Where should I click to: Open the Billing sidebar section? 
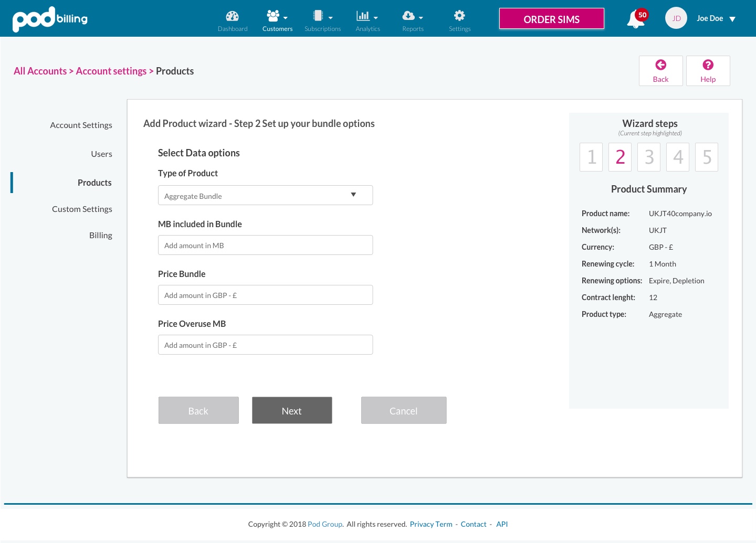(x=100, y=236)
